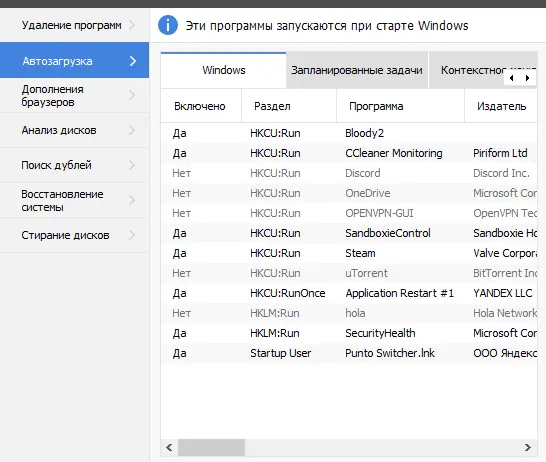Click the horizontal scrollbar thumb
This screenshot has width=546, height=462.
click(x=211, y=447)
